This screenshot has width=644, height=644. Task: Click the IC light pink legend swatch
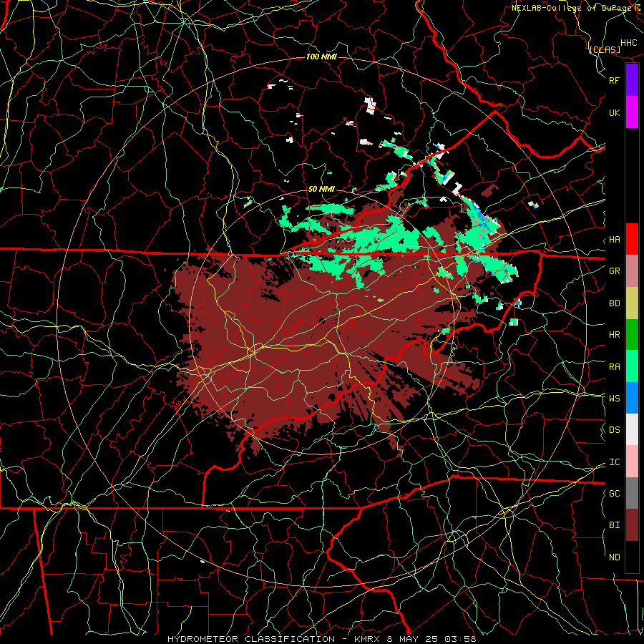point(632,462)
